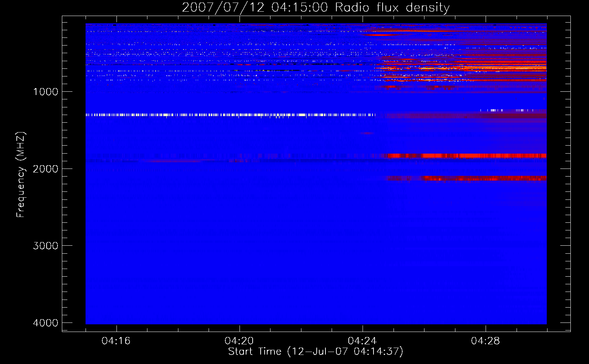Image resolution: width=589 pixels, height=364 pixels.
Task: Click the white dashed band near 1300 MHz
Action: point(230,115)
